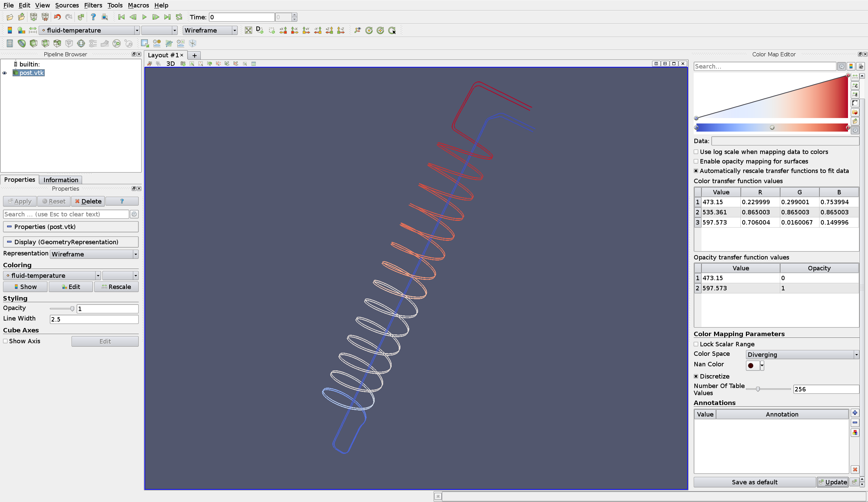Screen dimensions: 868x502
Task: Enable Use log scale checkbox
Action: coord(696,152)
